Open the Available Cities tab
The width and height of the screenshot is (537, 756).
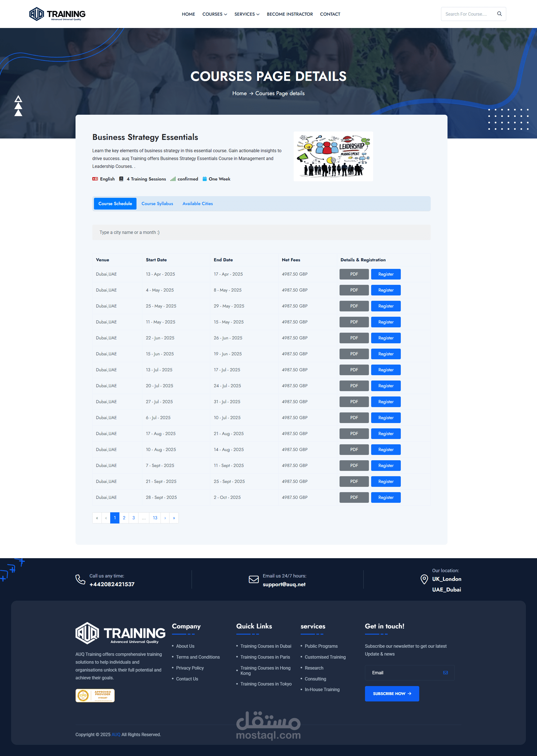click(x=197, y=204)
